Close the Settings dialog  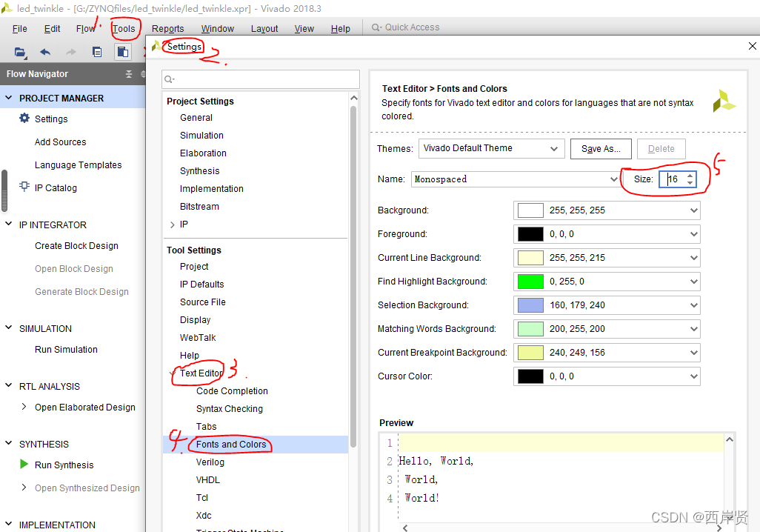pyautogui.click(x=753, y=46)
